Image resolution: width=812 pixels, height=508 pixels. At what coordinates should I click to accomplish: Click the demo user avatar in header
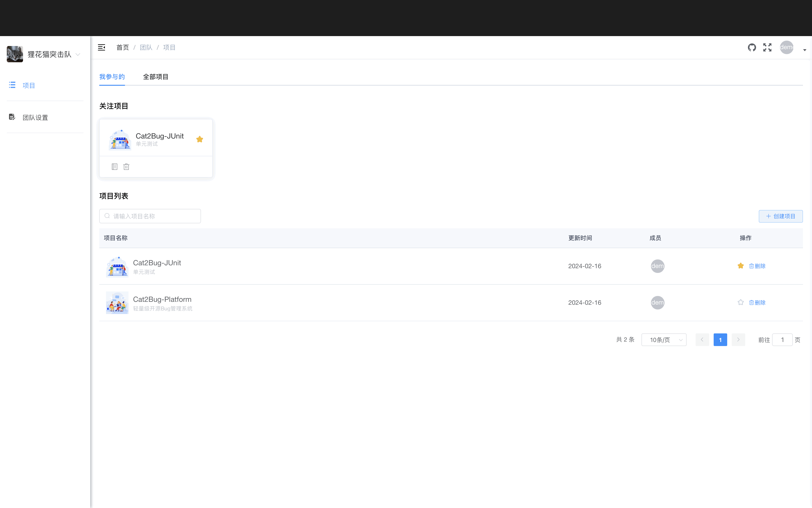coord(787,47)
